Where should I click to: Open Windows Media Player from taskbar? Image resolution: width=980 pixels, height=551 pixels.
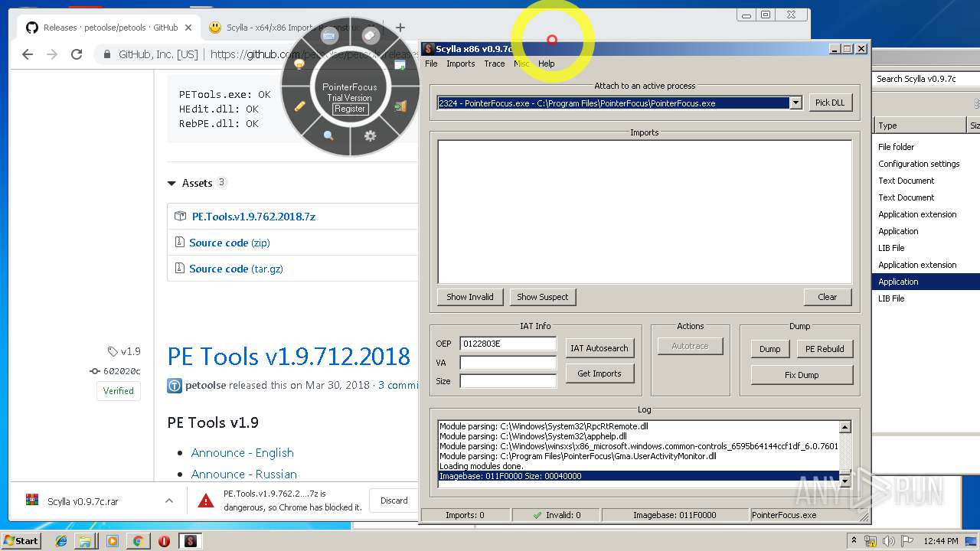coord(113,541)
